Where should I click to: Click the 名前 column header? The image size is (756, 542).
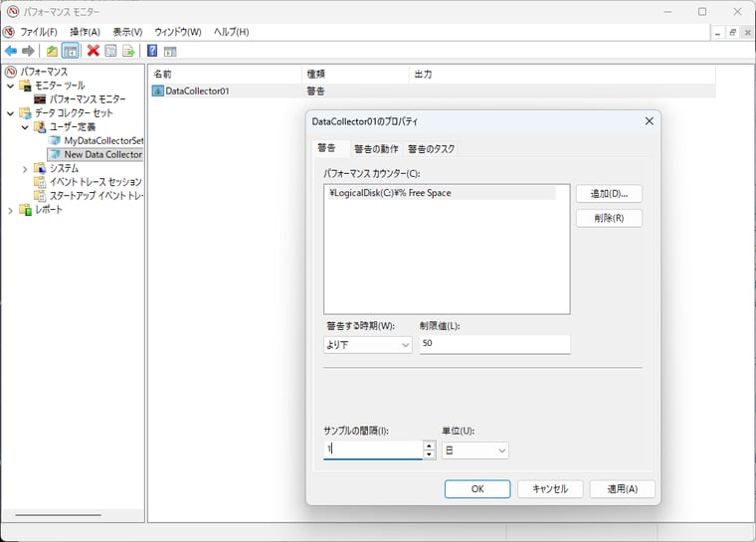point(224,75)
